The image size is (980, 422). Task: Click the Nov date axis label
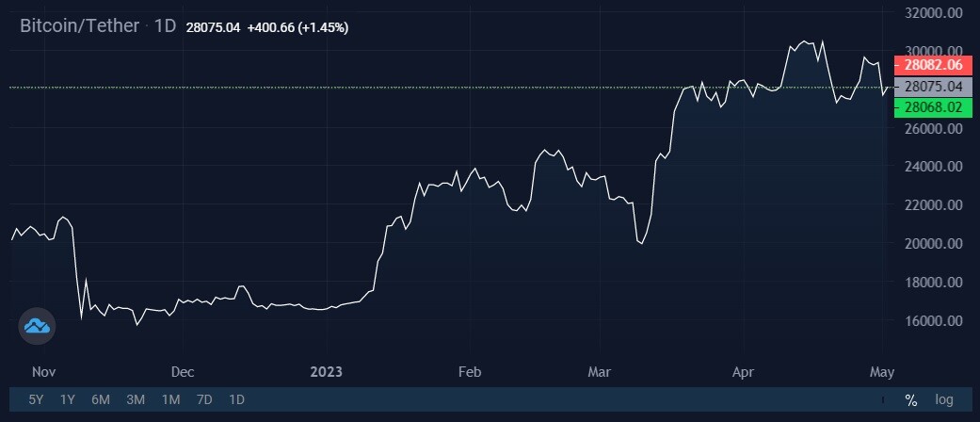coord(44,372)
